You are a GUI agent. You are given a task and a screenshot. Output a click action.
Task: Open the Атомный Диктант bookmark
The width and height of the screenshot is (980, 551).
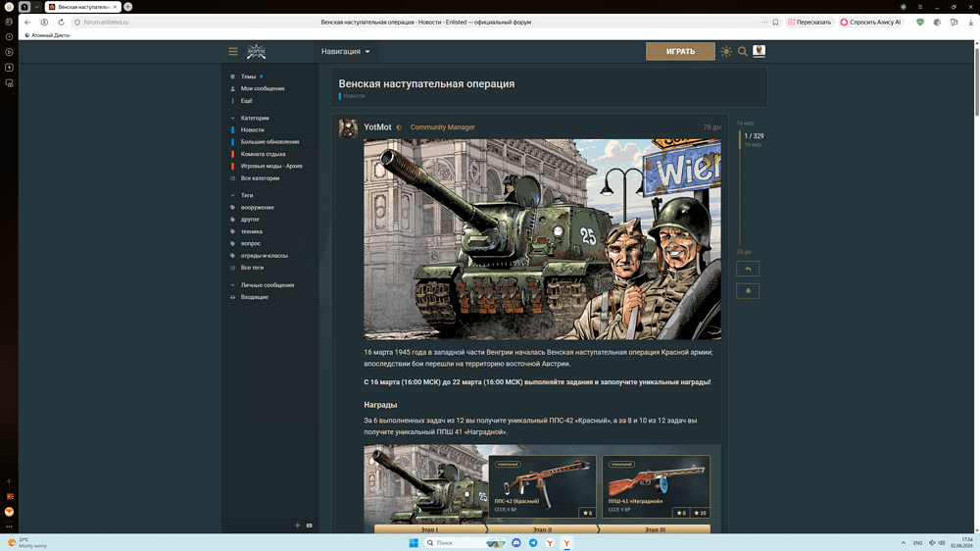[x=47, y=35]
